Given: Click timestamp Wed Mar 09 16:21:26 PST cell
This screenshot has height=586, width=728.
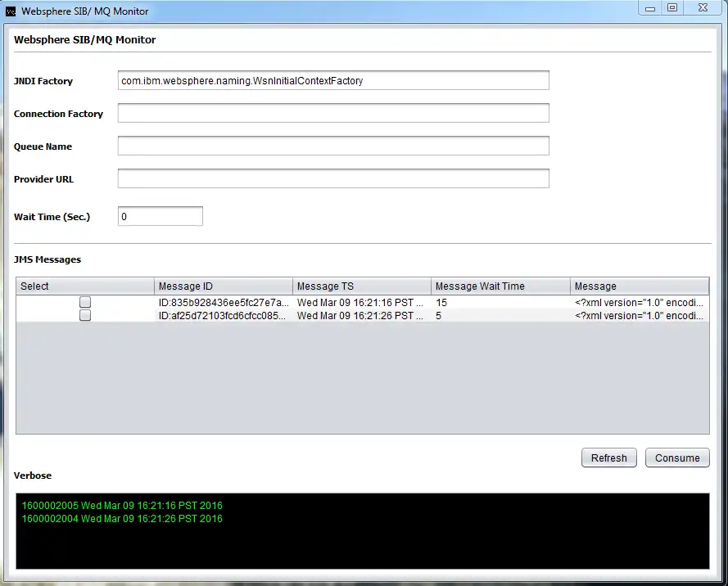Looking at the screenshot, I should tap(362, 315).
